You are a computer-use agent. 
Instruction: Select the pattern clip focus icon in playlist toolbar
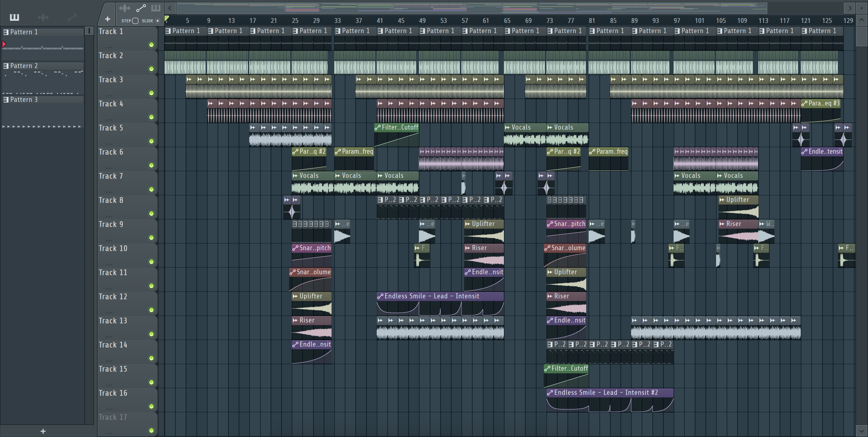click(156, 8)
